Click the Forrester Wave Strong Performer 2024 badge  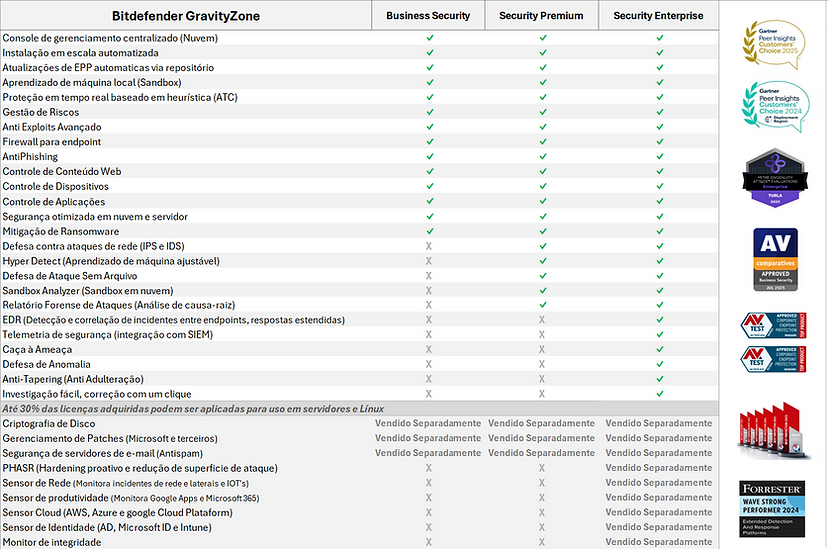[772, 509]
